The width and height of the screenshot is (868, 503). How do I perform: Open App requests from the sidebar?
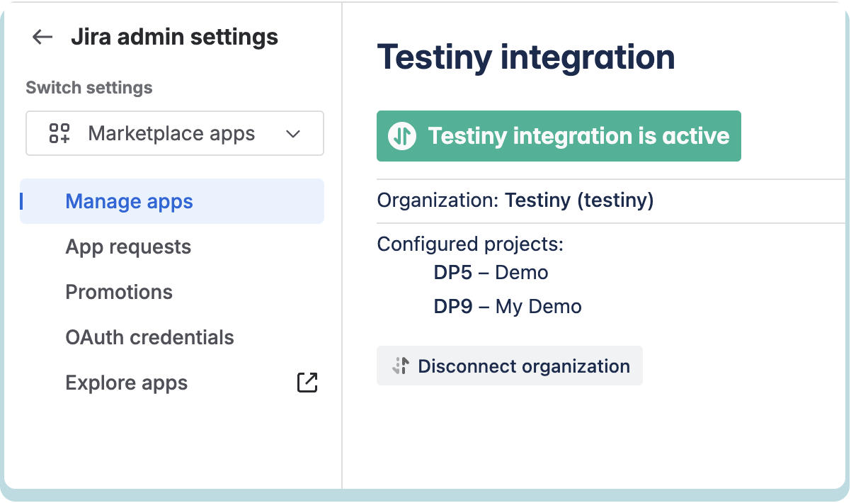click(x=128, y=247)
